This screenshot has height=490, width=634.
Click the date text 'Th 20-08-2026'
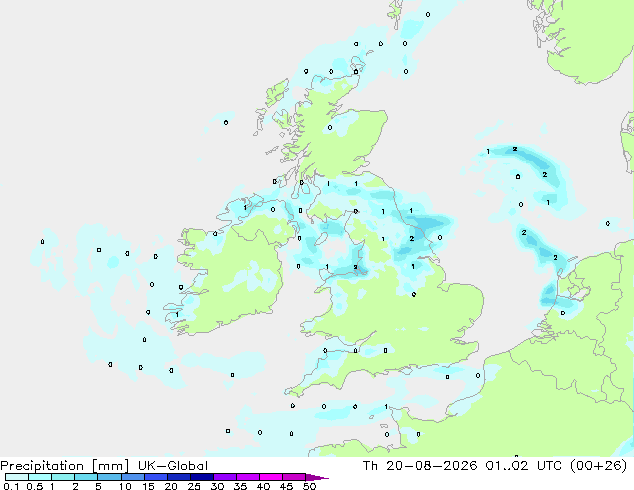pos(420,466)
